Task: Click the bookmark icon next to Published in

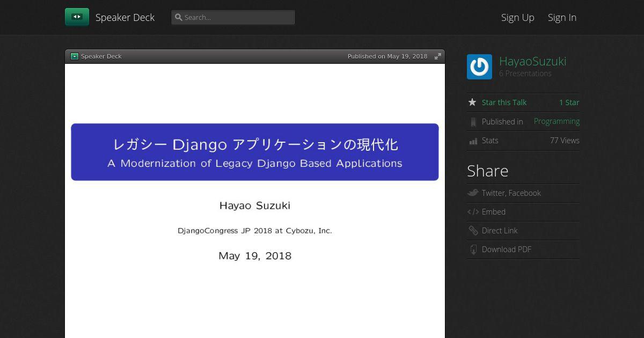Action: [x=473, y=122]
